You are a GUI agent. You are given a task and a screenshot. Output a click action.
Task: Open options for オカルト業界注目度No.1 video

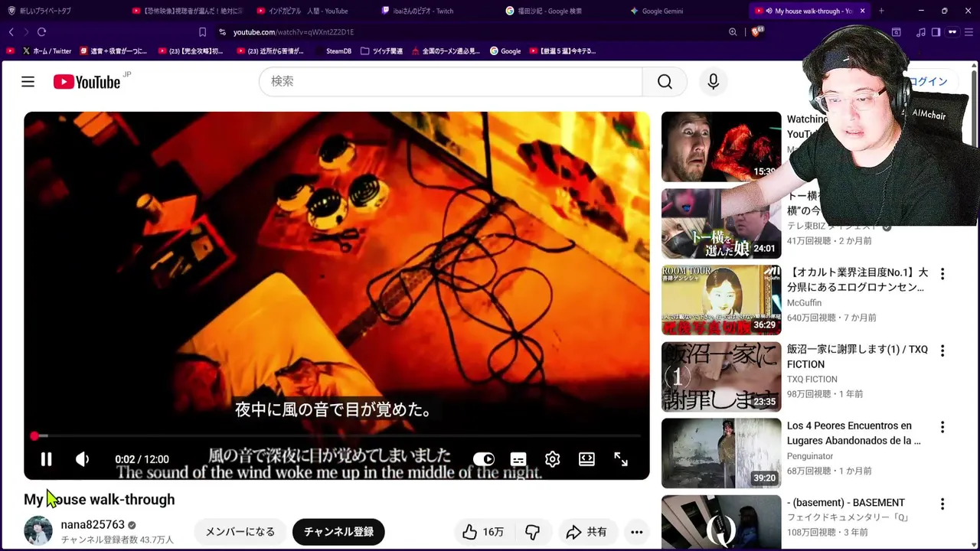coord(942,273)
